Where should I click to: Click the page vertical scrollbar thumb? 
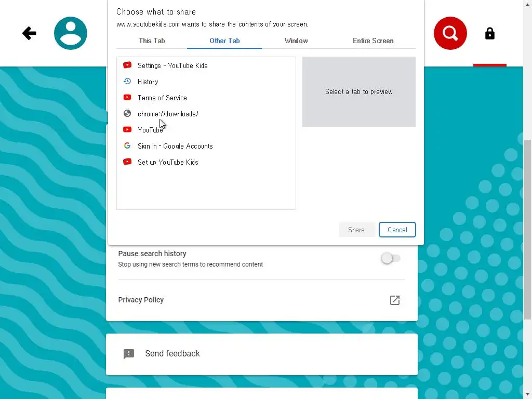[x=527, y=229]
